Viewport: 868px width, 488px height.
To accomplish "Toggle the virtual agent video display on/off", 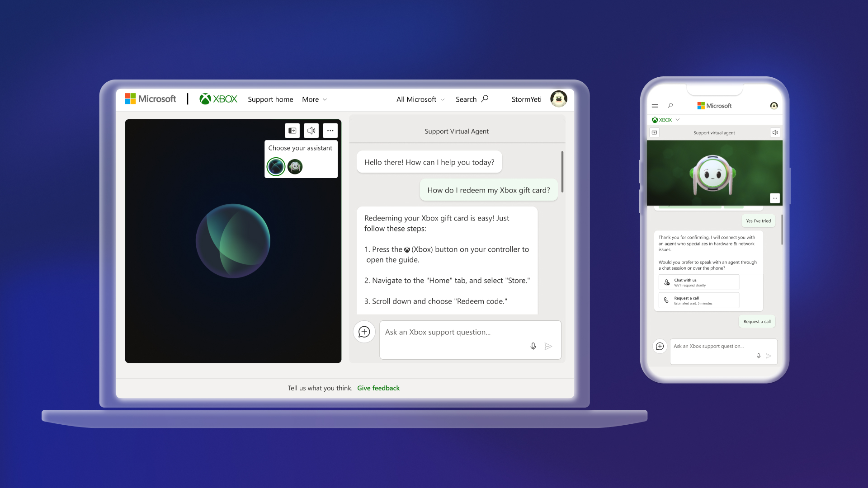I will (292, 130).
